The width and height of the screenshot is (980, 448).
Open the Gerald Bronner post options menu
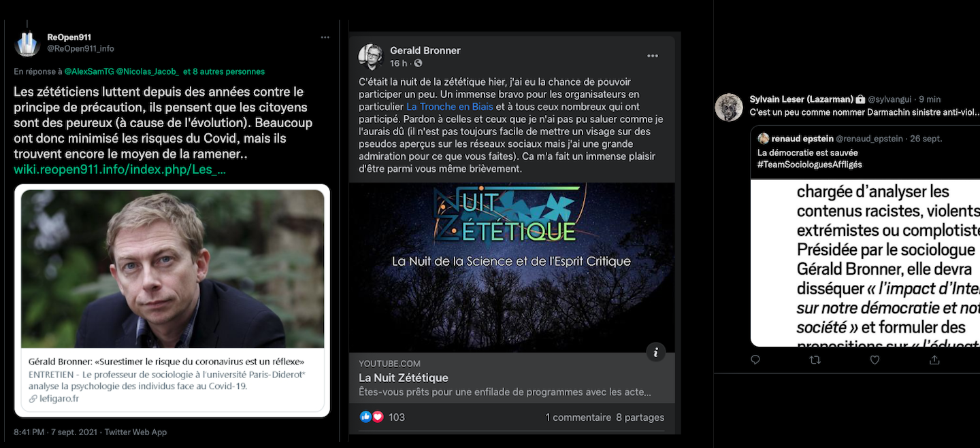[653, 56]
